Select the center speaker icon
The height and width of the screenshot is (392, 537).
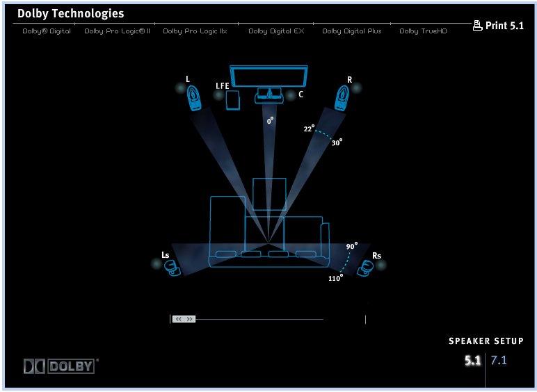click(x=269, y=95)
